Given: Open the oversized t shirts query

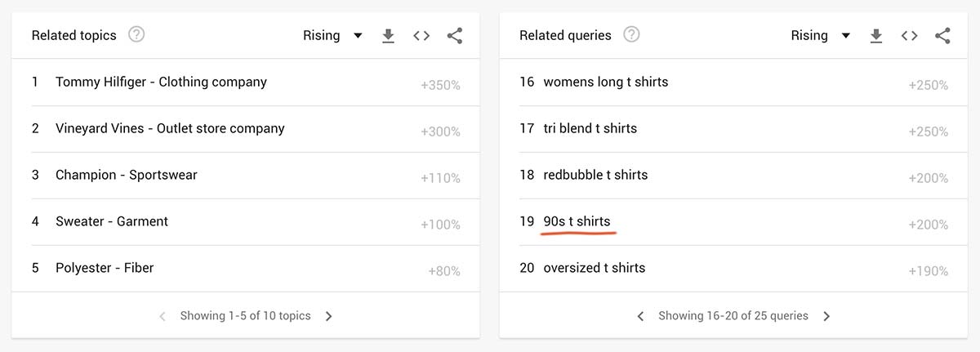Looking at the screenshot, I should coord(594,268).
